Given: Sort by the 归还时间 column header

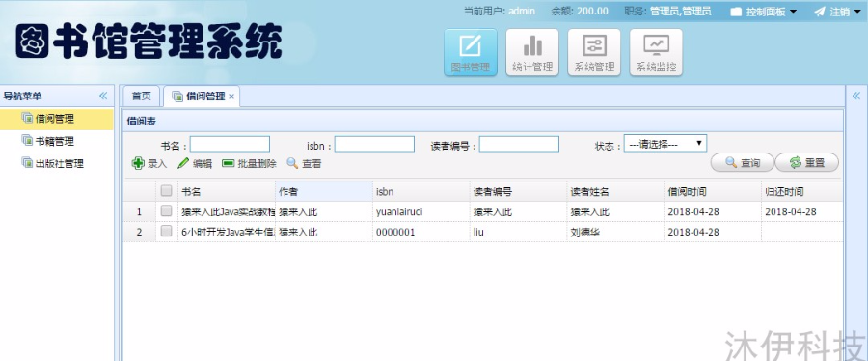Looking at the screenshot, I should click(x=802, y=191).
